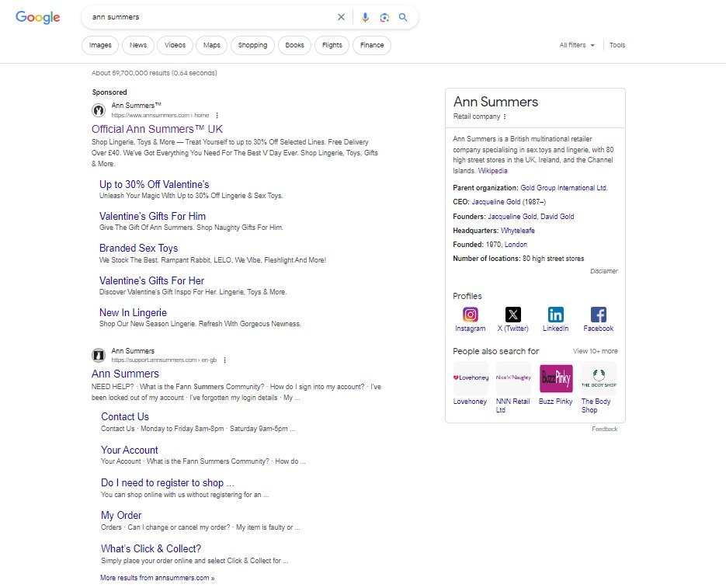
Task: Open Google Lens image search
Action: tap(384, 17)
